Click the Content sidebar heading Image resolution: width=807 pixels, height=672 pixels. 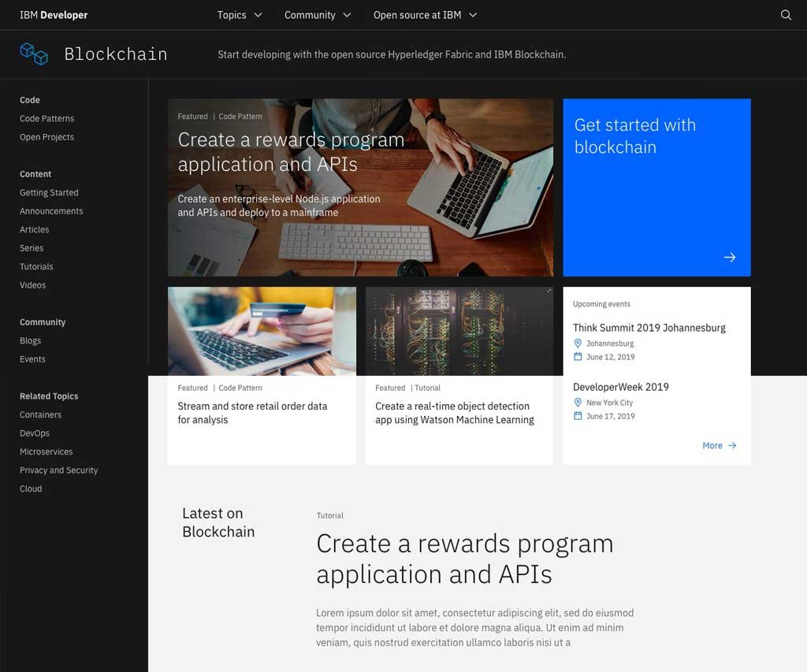click(x=35, y=174)
